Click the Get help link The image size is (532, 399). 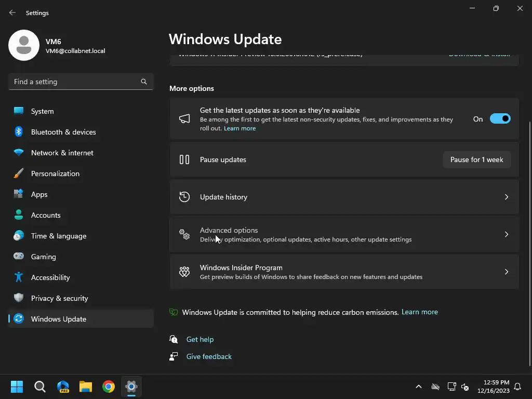(x=200, y=339)
